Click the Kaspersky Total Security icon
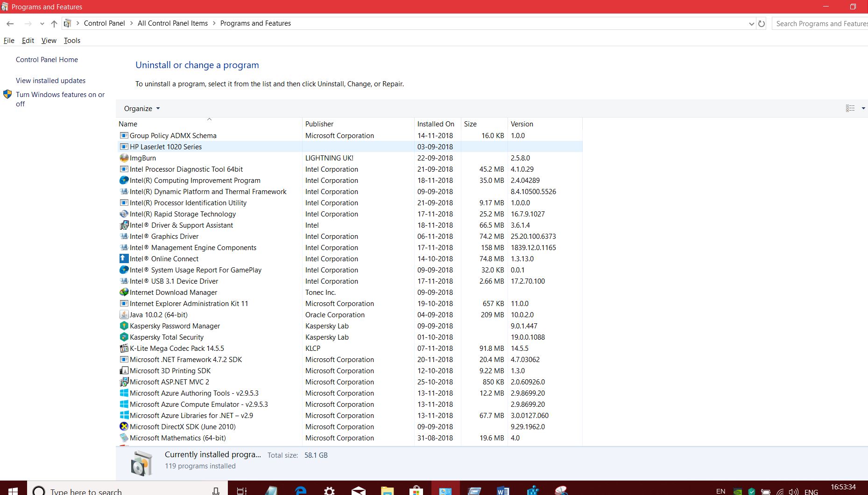This screenshot has height=495, width=868. point(124,337)
